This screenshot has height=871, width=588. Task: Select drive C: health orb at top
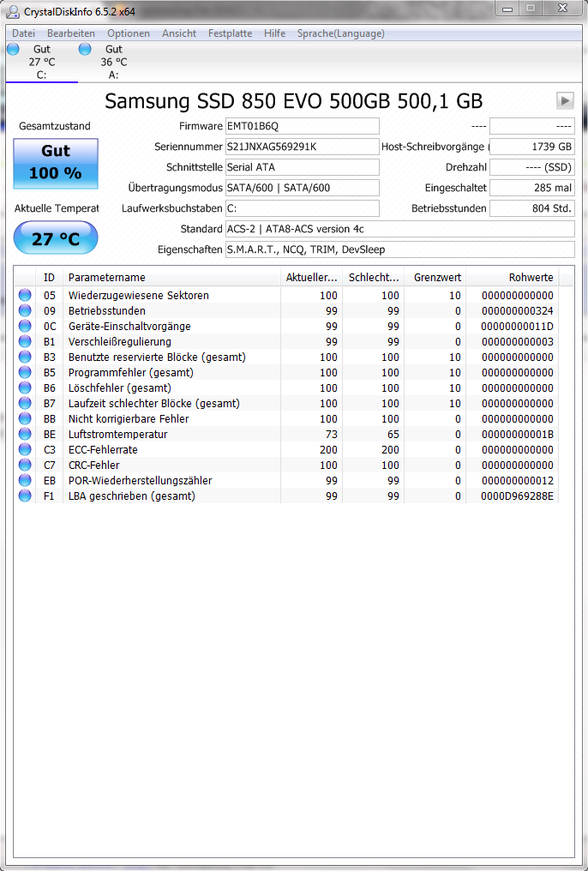click(14, 50)
